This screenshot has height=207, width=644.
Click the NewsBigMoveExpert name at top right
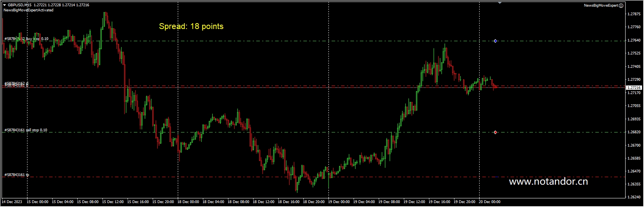point(601,5)
